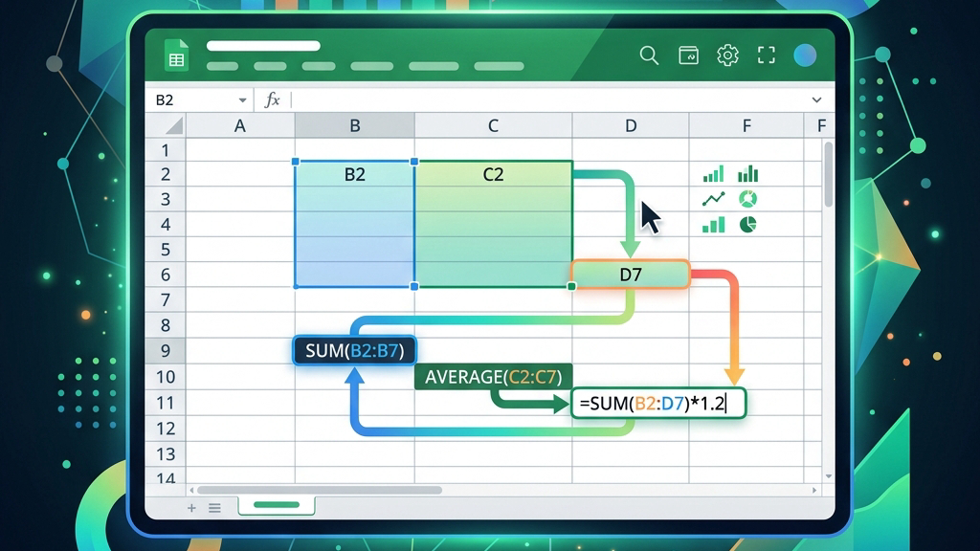Select column B header

354,126
